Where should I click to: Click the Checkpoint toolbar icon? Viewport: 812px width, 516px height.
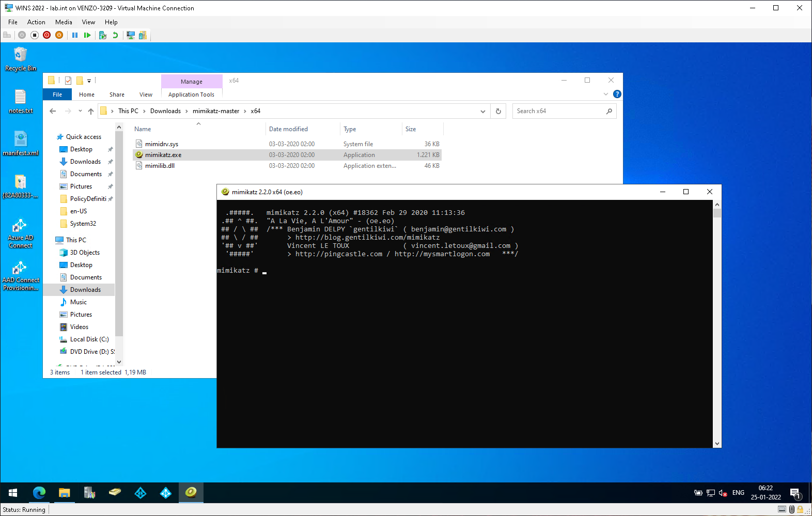[x=103, y=35]
